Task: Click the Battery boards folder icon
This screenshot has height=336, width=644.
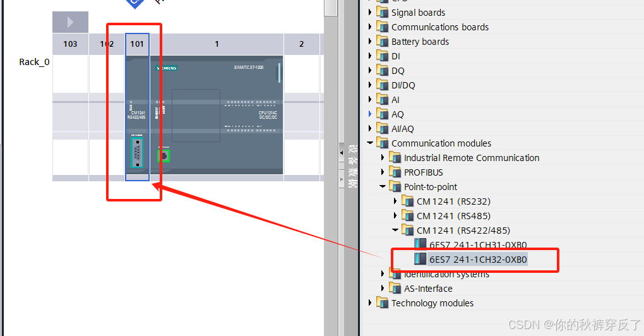Action: click(382, 41)
